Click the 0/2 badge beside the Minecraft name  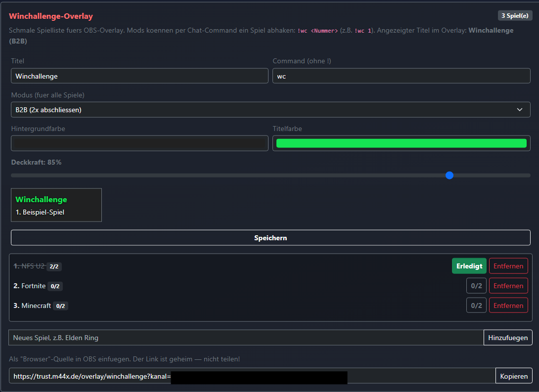click(60, 306)
